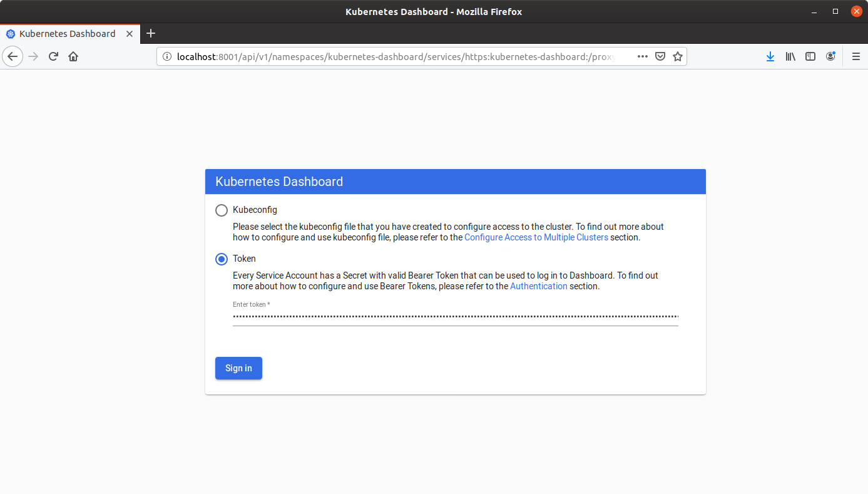Bookmark this page with the star
This screenshot has width=868, height=494.
pos(677,56)
